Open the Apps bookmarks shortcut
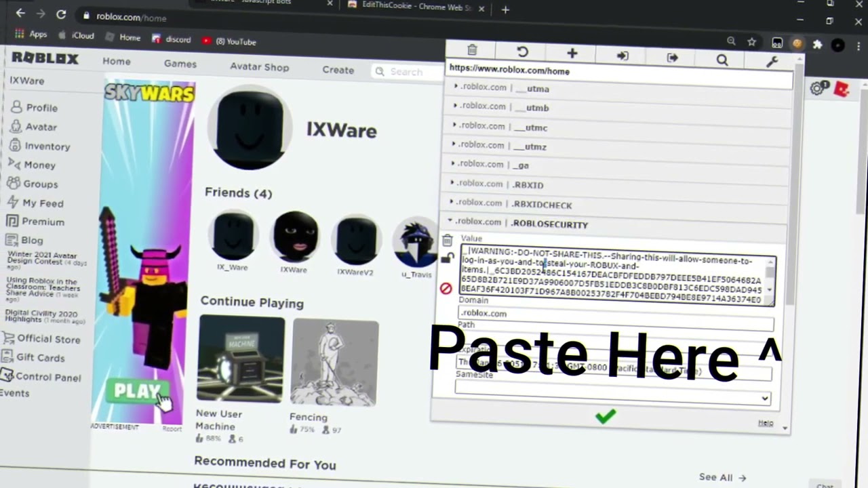 tap(31, 34)
